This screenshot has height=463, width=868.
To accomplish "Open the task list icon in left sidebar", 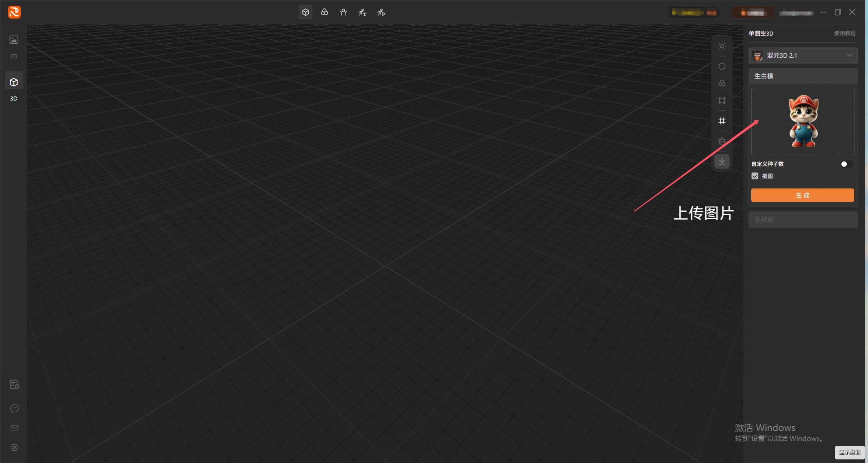I will coord(14,385).
